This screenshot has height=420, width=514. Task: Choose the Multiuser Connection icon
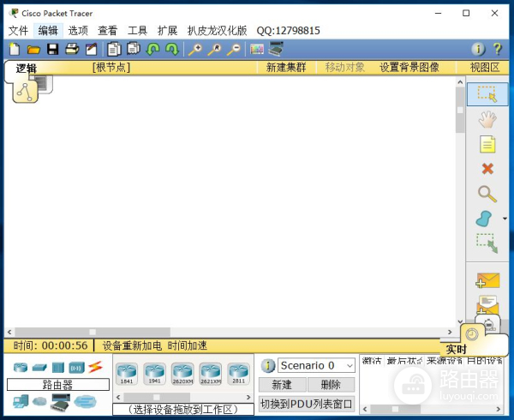85,401
